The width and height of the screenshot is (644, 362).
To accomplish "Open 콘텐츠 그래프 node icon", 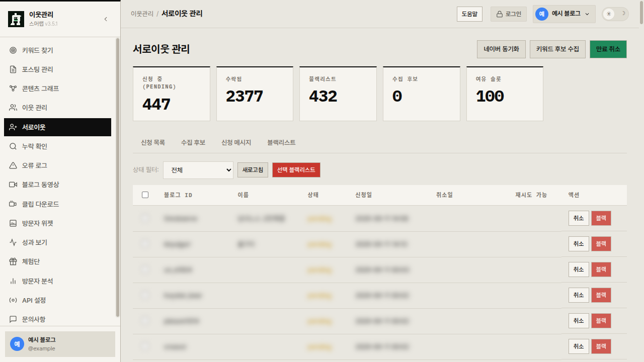I will coord(13,88).
